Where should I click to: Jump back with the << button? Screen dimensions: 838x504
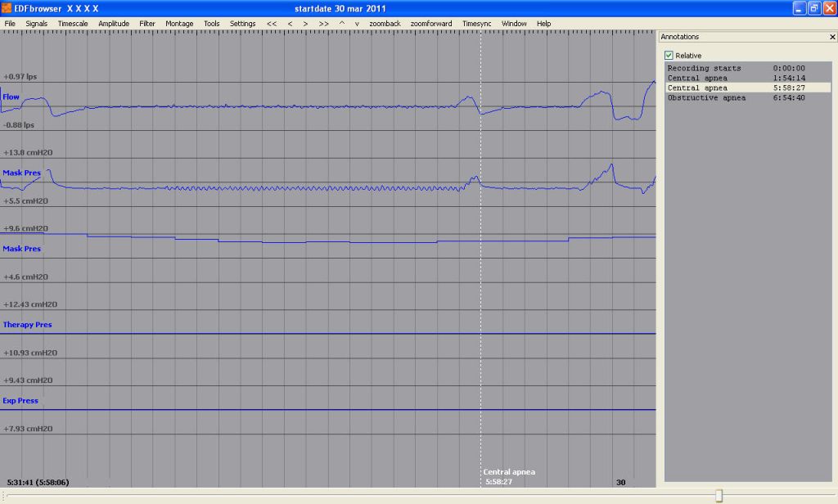pos(272,24)
